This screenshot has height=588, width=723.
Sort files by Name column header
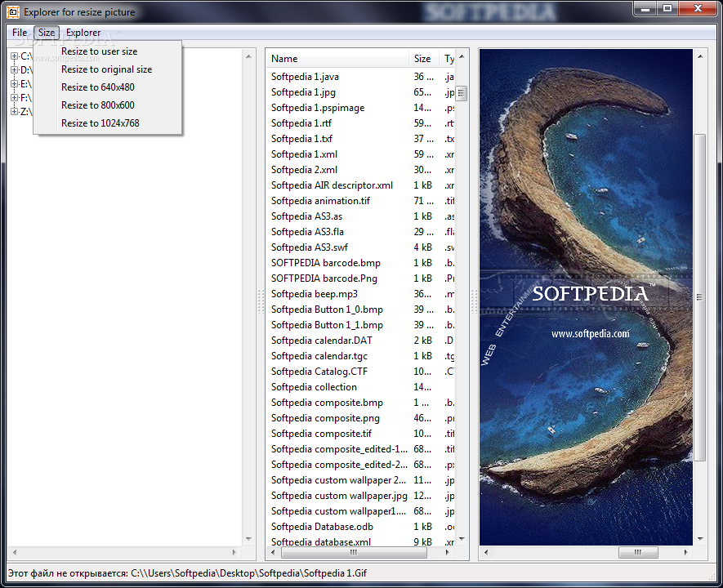tap(337, 59)
